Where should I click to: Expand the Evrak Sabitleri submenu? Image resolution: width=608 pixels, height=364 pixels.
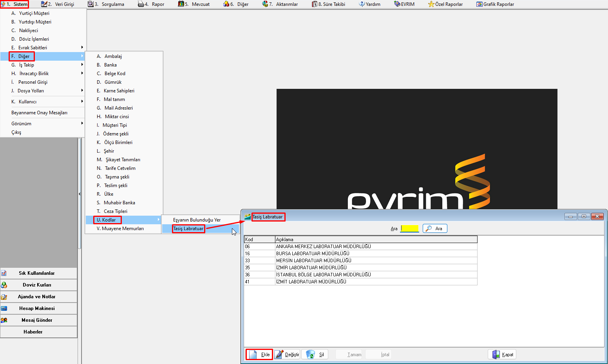pos(43,48)
